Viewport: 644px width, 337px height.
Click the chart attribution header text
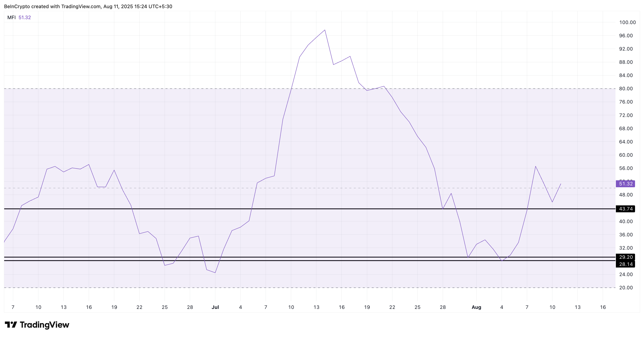(x=88, y=7)
